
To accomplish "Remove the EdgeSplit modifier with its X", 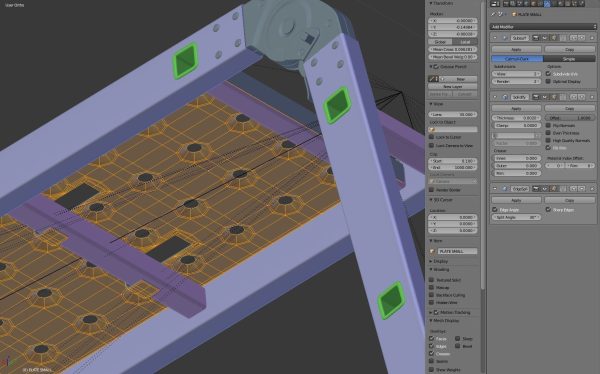I will coord(592,189).
